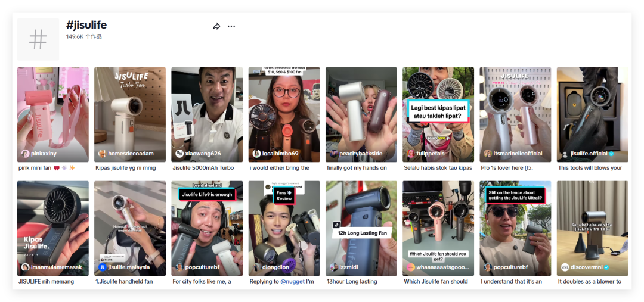Click caption 'Selalu habis stok tau kipas'

click(x=438, y=168)
